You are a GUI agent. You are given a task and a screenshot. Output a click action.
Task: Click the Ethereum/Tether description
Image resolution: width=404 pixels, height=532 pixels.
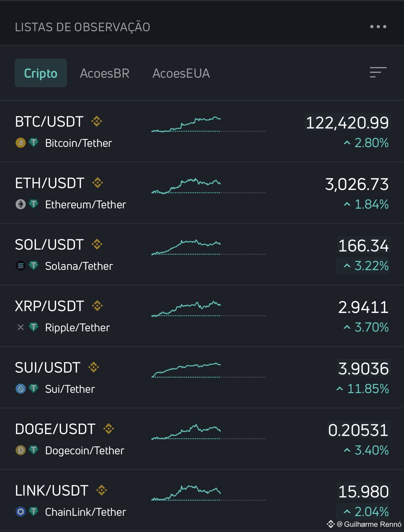(x=86, y=205)
